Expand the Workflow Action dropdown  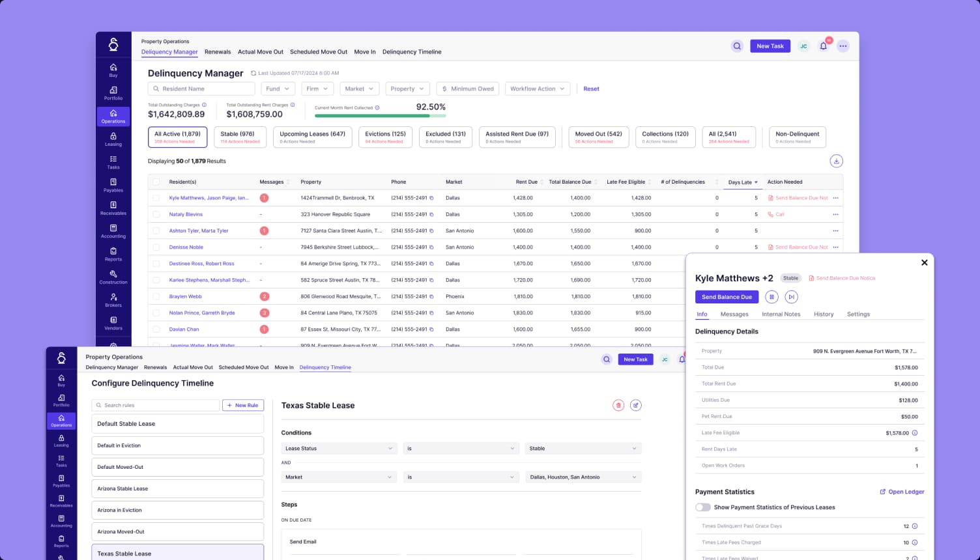pyautogui.click(x=538, y=89)
